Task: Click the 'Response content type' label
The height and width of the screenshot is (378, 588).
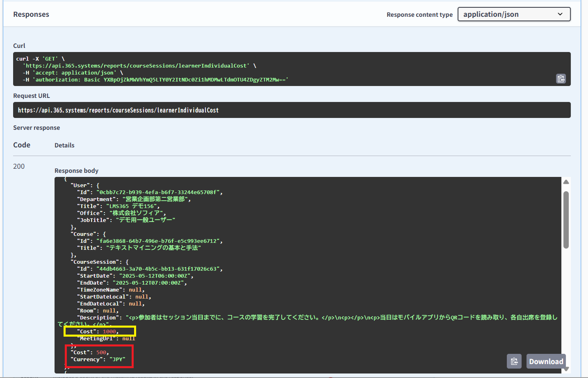Action: (419, 15)
